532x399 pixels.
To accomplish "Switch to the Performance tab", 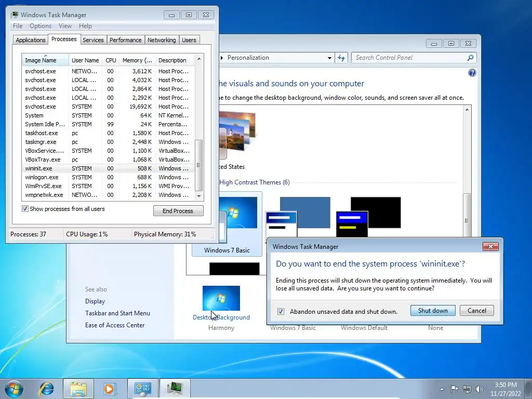I will point(125,40).
